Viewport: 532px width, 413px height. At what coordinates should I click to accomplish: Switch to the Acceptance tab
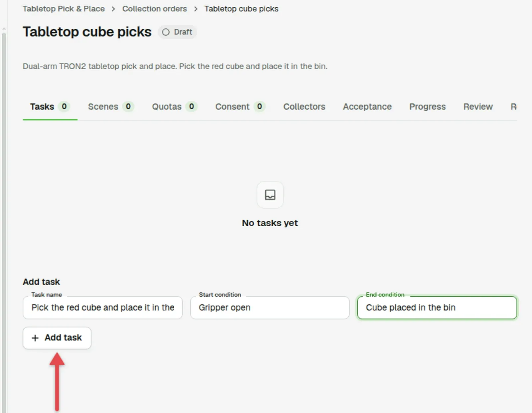tap(367, 106)
